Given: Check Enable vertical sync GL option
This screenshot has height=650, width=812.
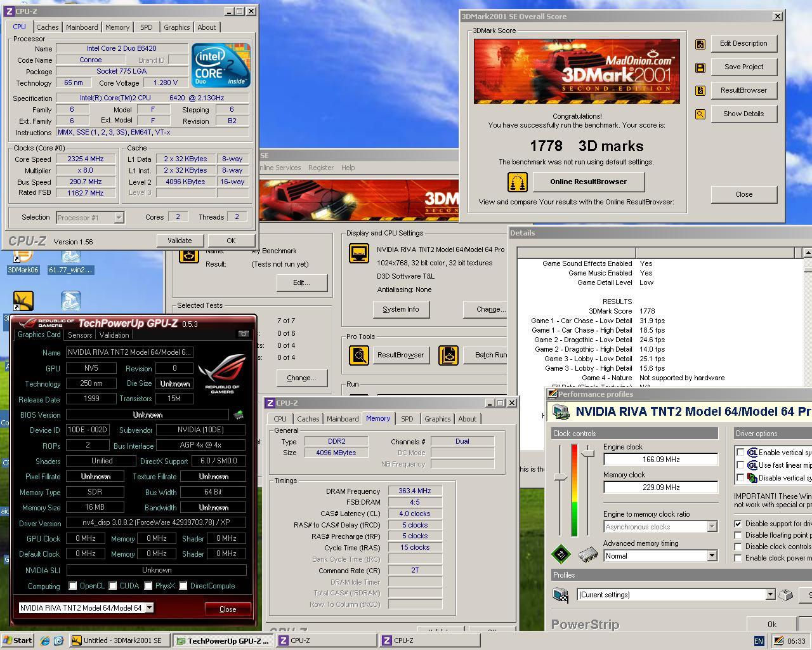Looking at the screenshot, I should (740, 453).
